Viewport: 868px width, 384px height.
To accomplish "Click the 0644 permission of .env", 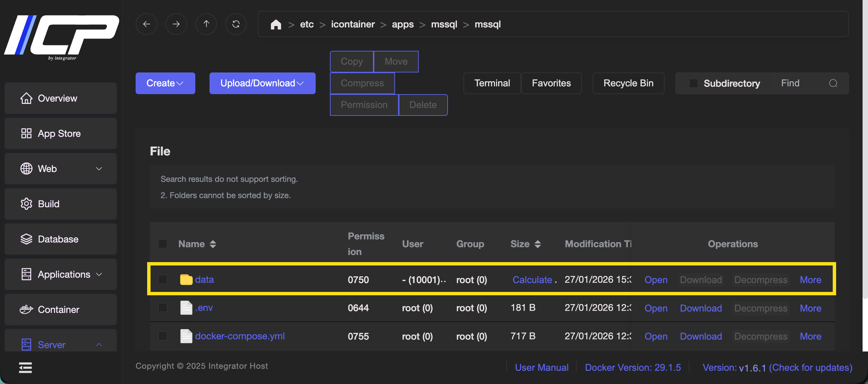I will point(358,308).
